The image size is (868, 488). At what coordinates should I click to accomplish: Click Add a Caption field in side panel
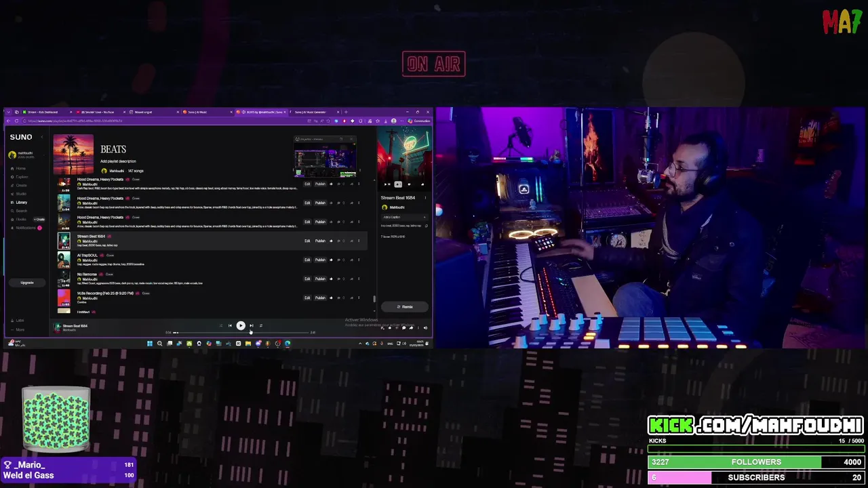[405, 217]
